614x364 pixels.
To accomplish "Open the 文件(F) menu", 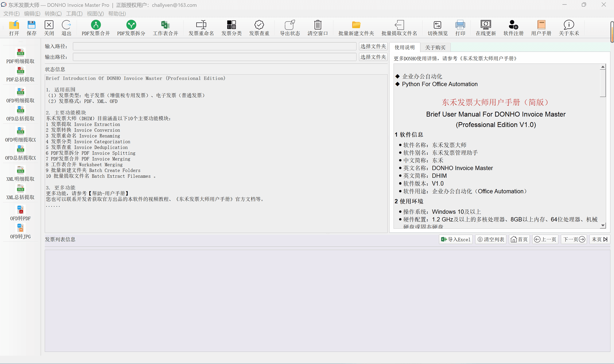I will pos(11,14).
